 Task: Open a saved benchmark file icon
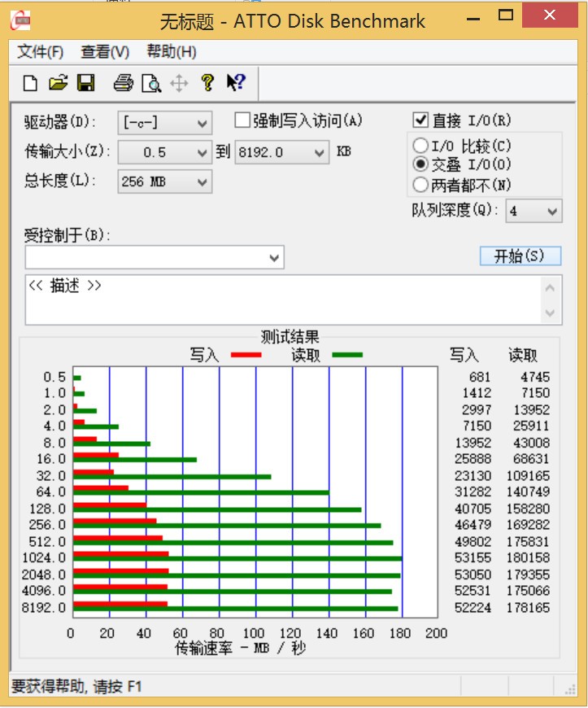58,83
